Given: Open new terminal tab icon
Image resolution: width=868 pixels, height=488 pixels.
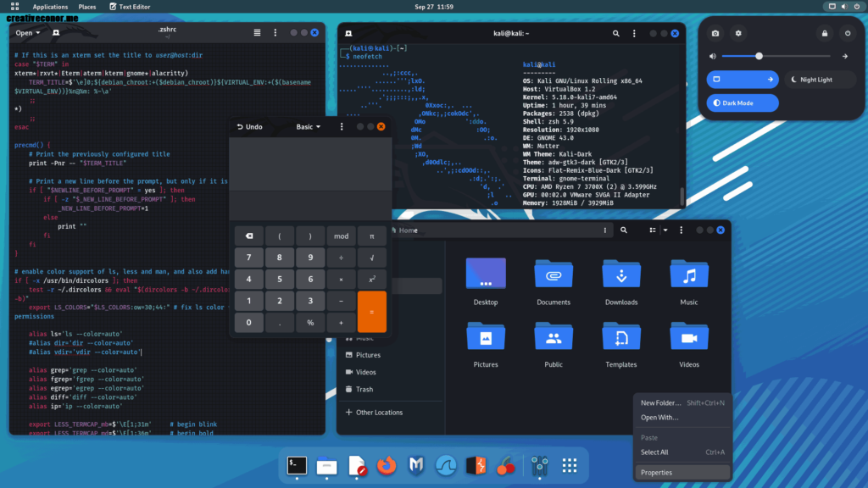Looking at the screenshot, I should (348, 33).
